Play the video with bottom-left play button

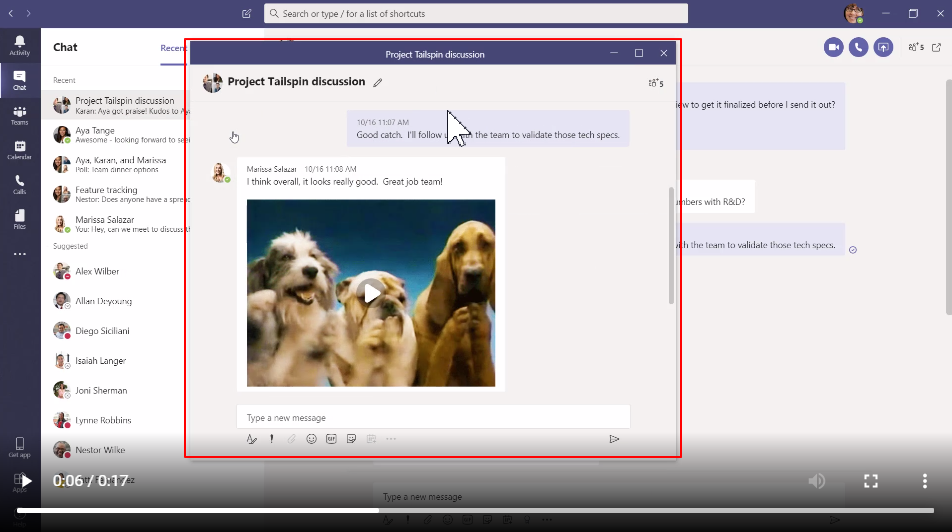tap(26, 481)
